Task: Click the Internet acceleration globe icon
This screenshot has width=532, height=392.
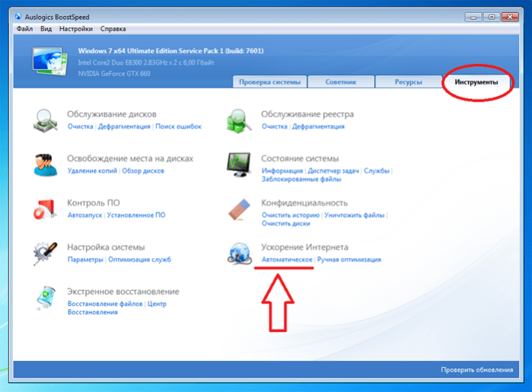Action: pos(240,253)
